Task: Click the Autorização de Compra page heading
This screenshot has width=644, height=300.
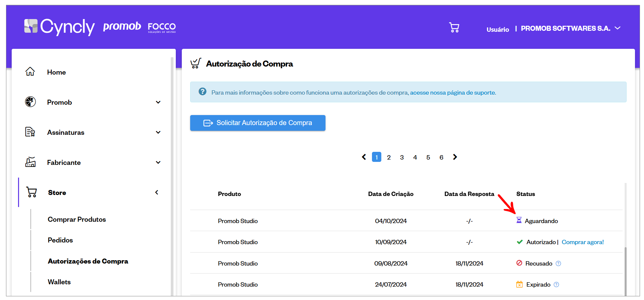Action: point(249,64)
